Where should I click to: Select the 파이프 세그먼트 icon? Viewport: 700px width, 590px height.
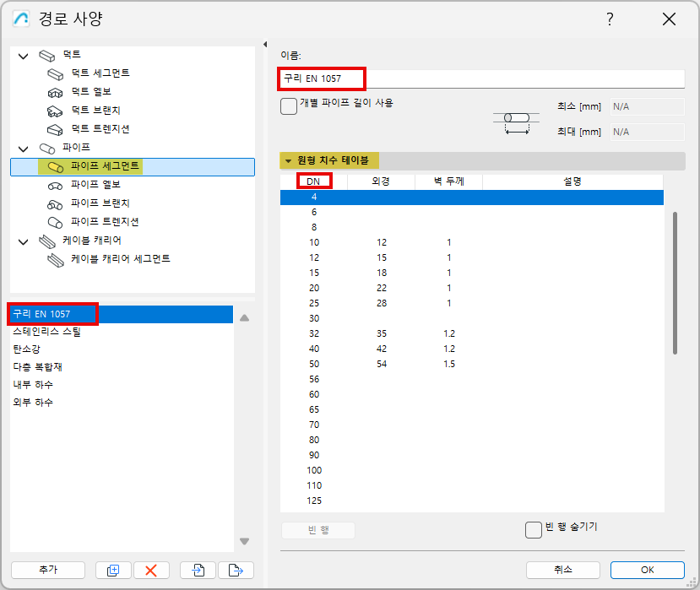pos(56,167)
